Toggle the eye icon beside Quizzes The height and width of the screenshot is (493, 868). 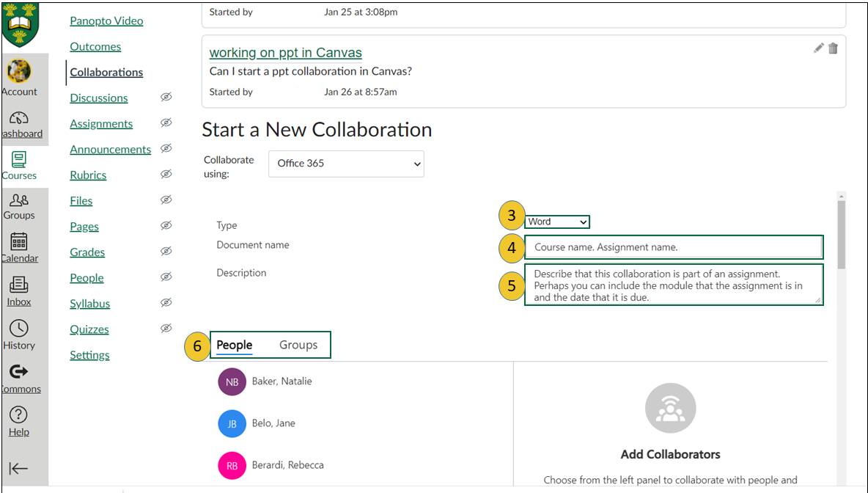(x=166, y=329)
